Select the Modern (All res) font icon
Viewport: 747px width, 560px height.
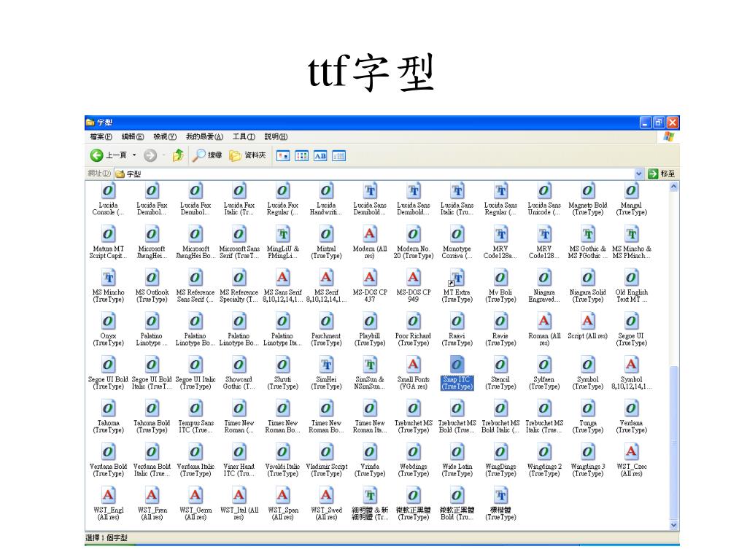click(x=370, y=234)
